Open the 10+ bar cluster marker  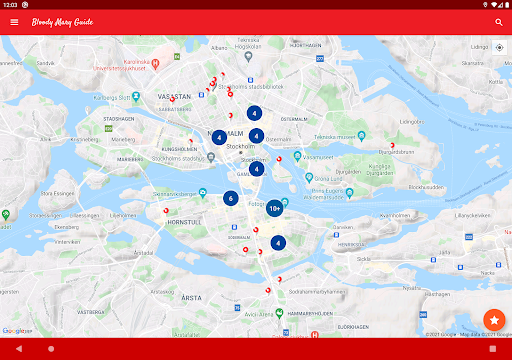[274, 208]
